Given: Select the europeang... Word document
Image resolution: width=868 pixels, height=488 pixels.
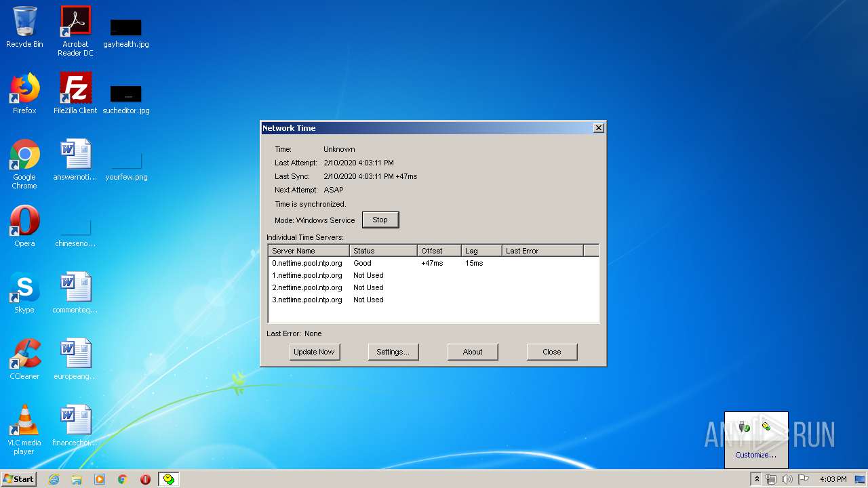Looking at the screenshot, I should [75, 359].
